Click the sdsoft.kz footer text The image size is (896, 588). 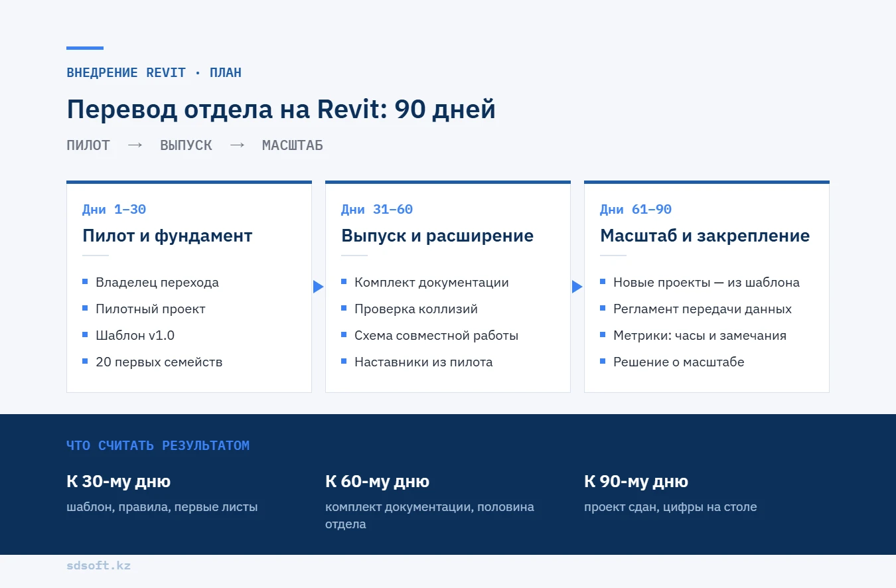click(98, 565)
